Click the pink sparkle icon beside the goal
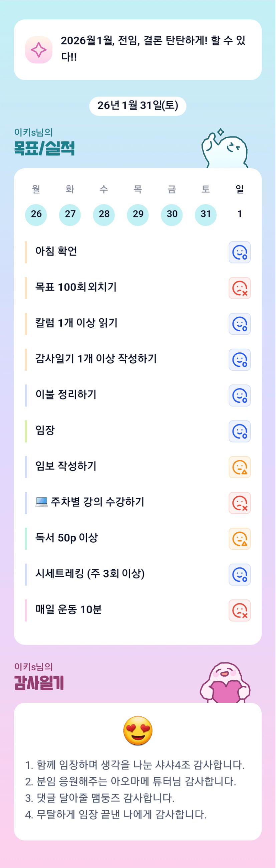The image size is (276, 868). [39, 50]
